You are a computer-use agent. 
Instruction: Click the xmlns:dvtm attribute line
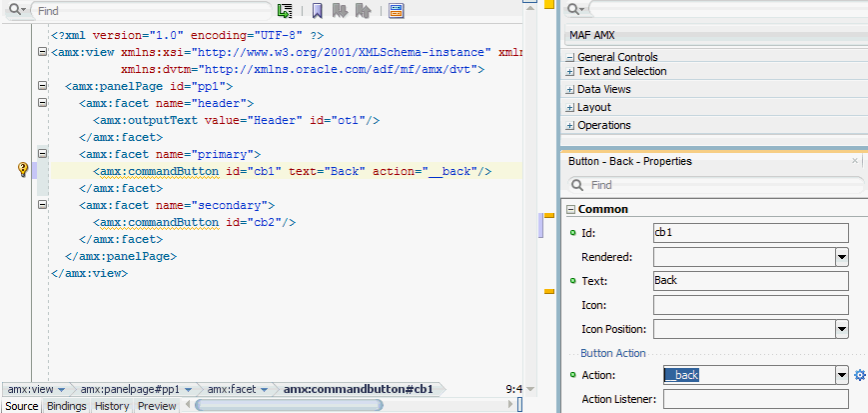click(303, 69)
